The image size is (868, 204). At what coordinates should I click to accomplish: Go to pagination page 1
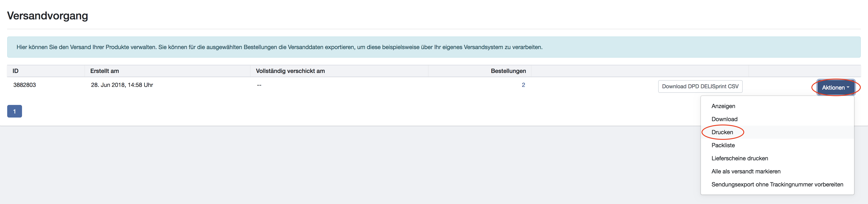pyautogui.click(x=14, y=111)
